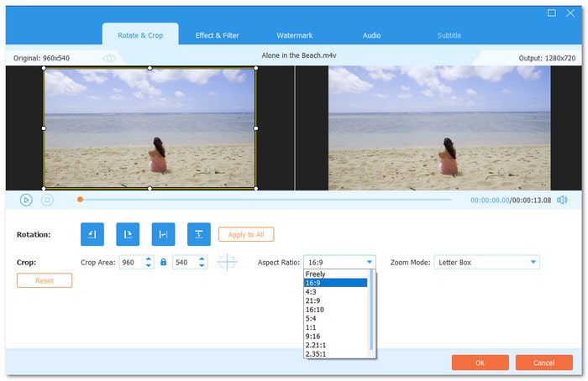
Task: Reset the crop settings
Action: coord(45,280)
